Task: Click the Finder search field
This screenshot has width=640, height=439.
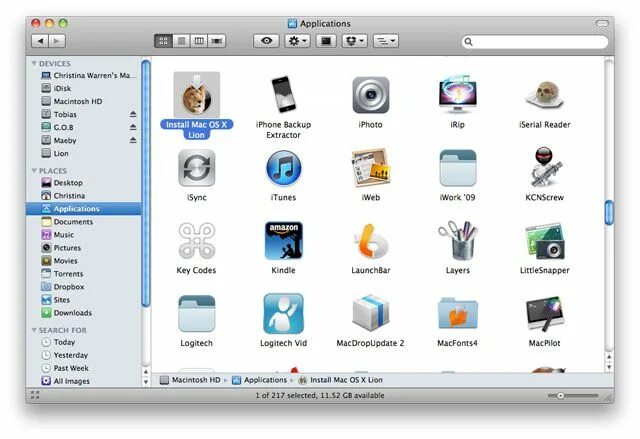Action: point(535,42)
